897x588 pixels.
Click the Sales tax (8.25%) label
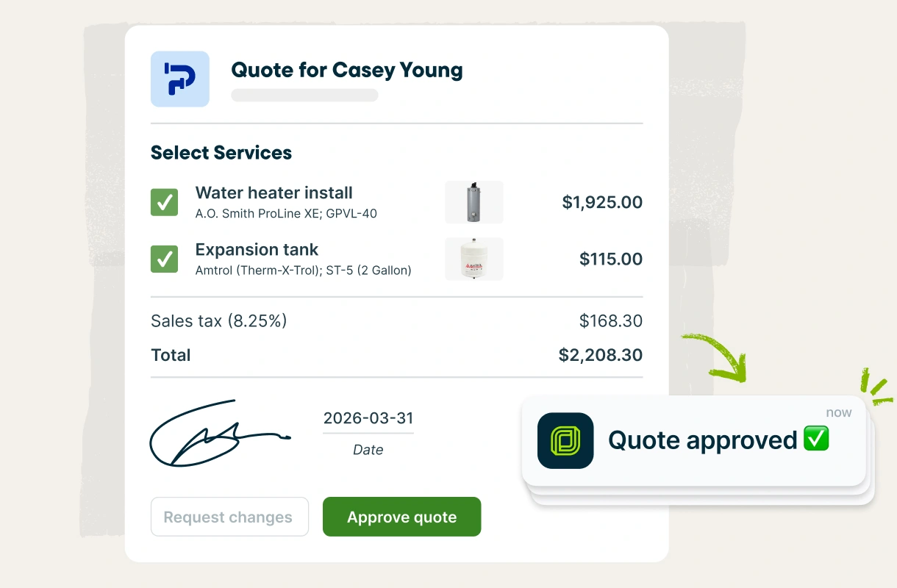click(218, 320)
